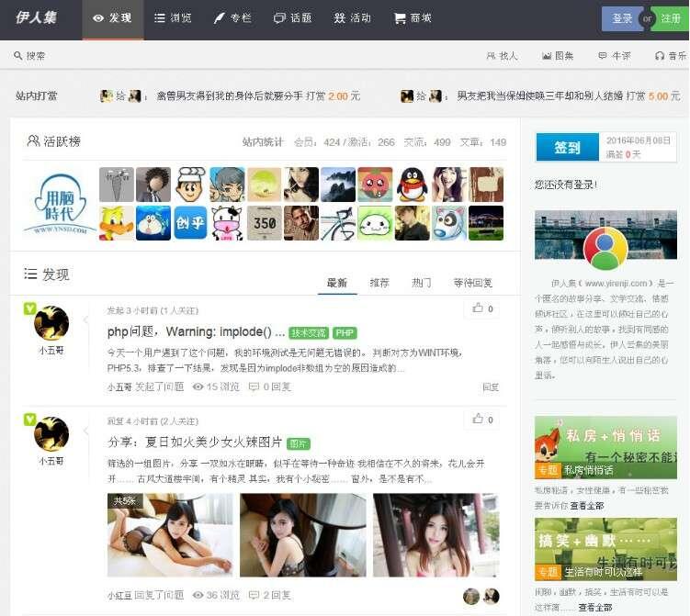Click the blue 签到 check-in button
The width and height of the screenshot is (690, 616).
567,147
